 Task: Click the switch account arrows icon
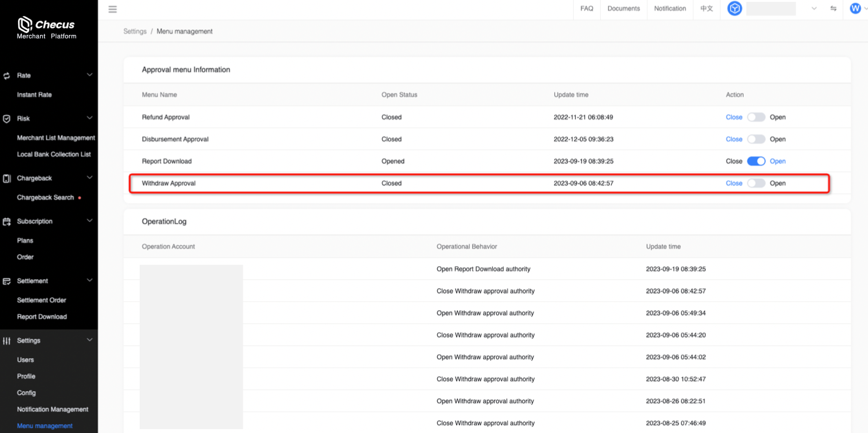[x=833, y=8]
